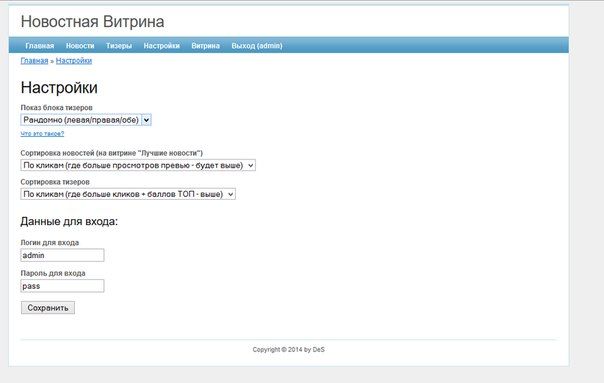
Task: Click the Новостная Витрина site title
Action: pyautogui.click(x=92, y=22)
